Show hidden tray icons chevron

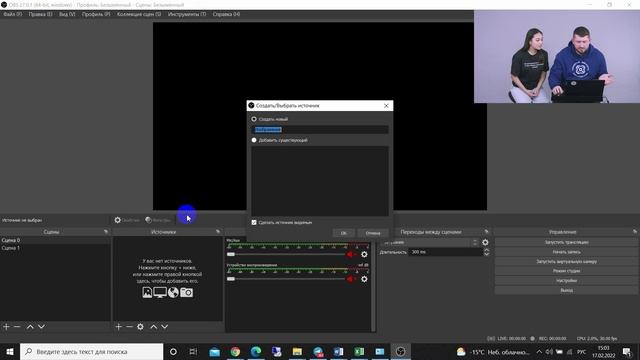[x=539, y=351]
